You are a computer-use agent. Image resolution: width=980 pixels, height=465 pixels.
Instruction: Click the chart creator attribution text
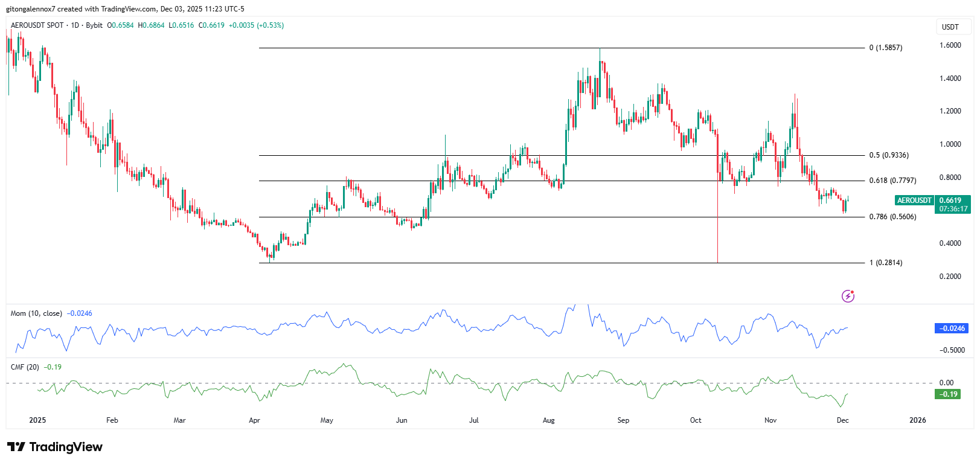click(125, 9)
